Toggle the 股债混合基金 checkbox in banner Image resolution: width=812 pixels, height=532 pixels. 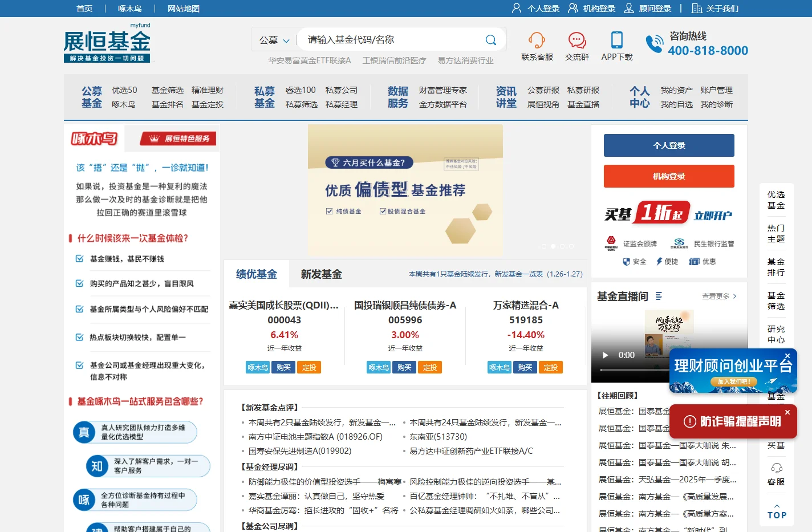pyautogui.click(x=383, y=211)
